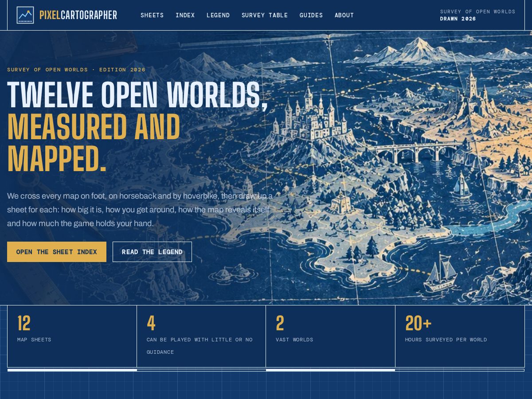
Task: Click the 'Drawn 2026' header text
Action: pos(458,19)
